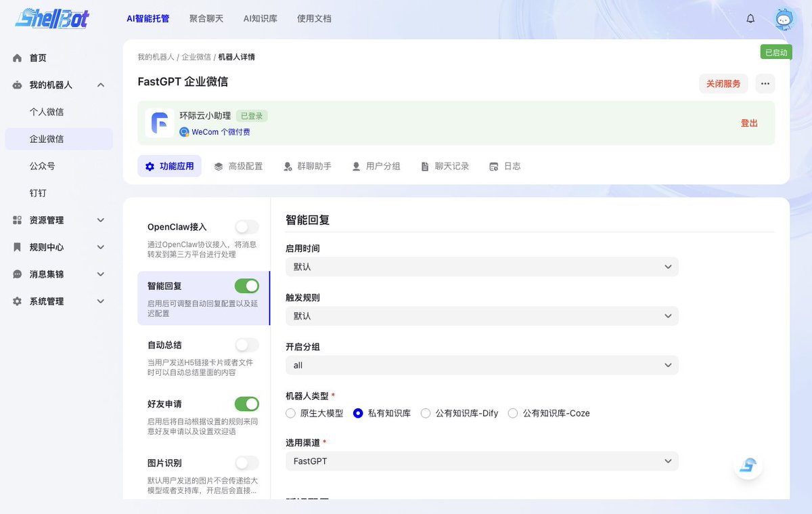
Task: Choose the 公有知识库-Coze radio option
Action: tap(513, 413)
